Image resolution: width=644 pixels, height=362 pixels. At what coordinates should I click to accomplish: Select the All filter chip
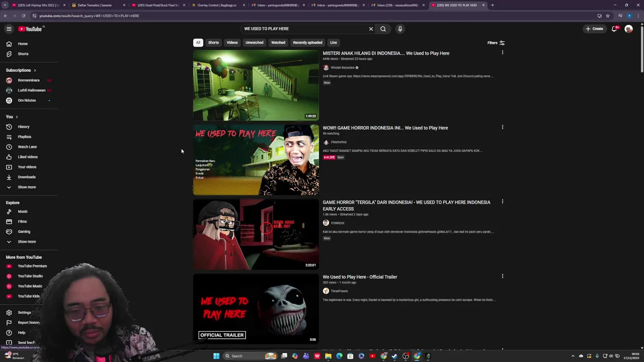[198, 43]
